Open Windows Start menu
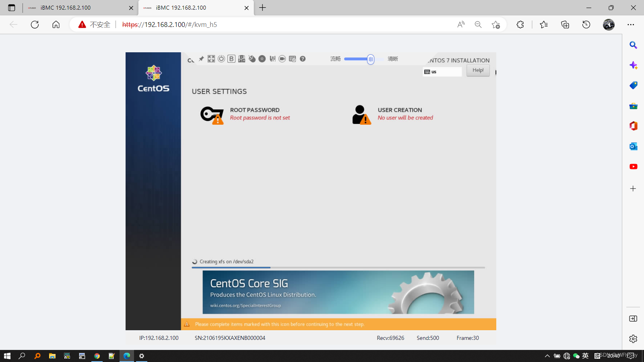 tap(7, 356)
